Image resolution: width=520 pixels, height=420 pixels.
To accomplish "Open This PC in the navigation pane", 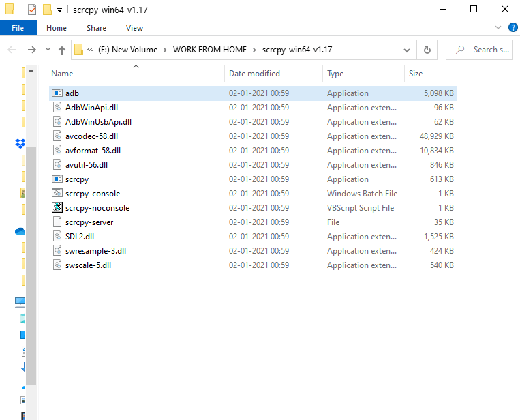I will point(20,302).
